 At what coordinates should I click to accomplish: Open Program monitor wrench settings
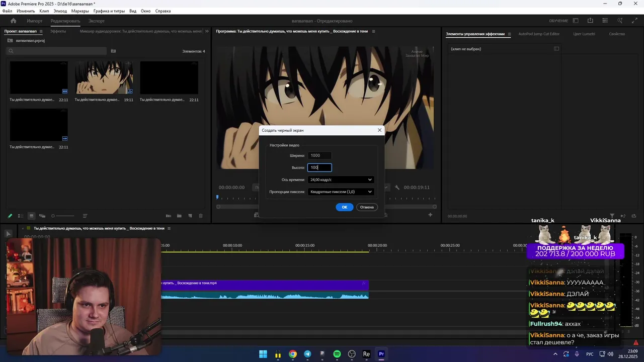397,187
